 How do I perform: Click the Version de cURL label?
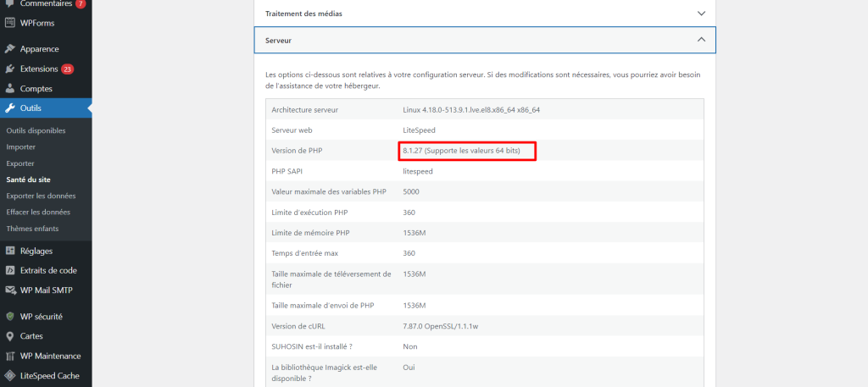point(299,326)
